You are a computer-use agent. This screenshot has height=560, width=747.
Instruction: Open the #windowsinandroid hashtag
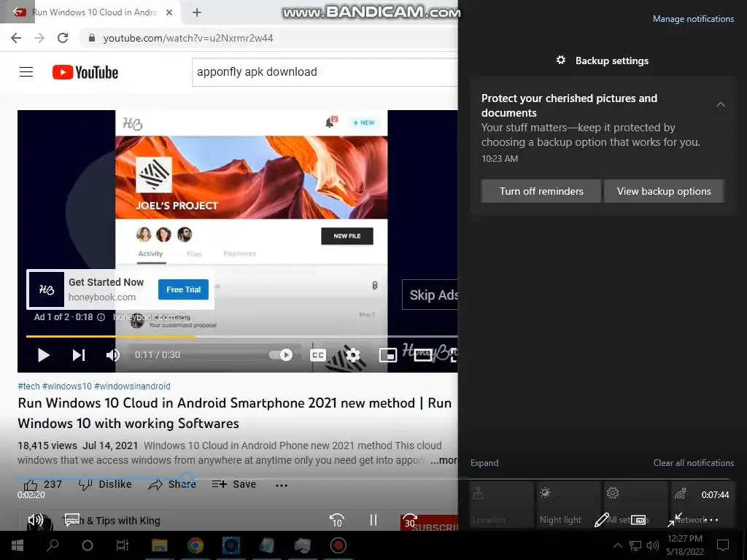133,386
